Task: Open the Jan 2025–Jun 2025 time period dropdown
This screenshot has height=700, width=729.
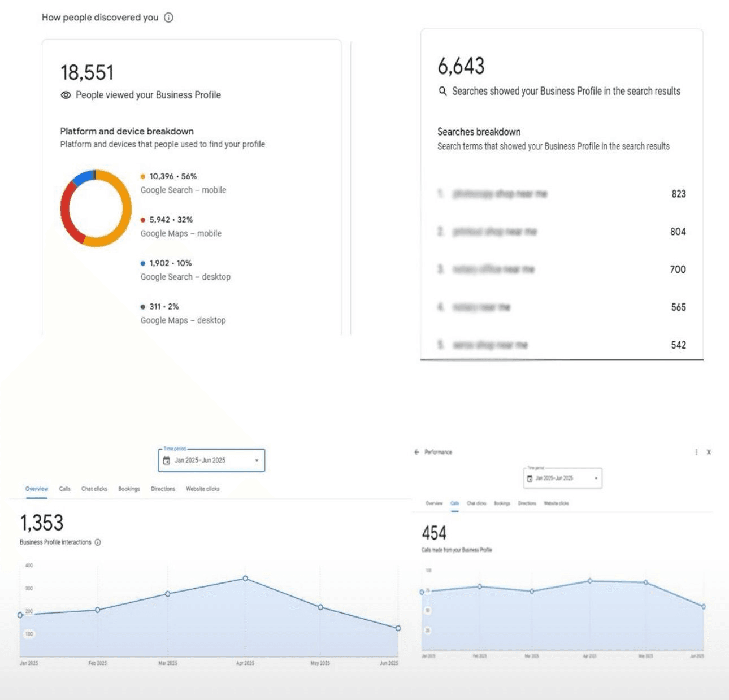Action: click(211, 460)
